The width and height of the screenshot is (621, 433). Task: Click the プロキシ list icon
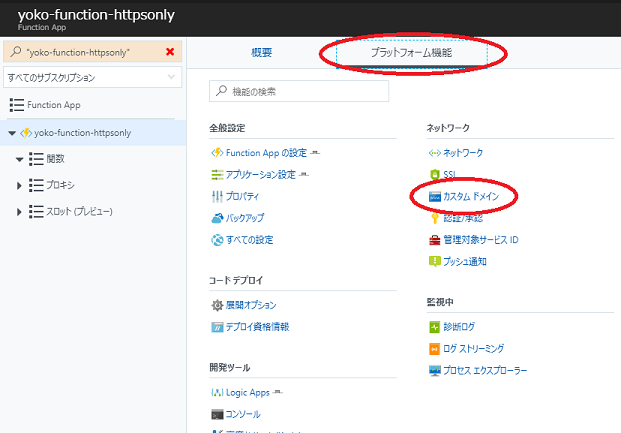36,185
